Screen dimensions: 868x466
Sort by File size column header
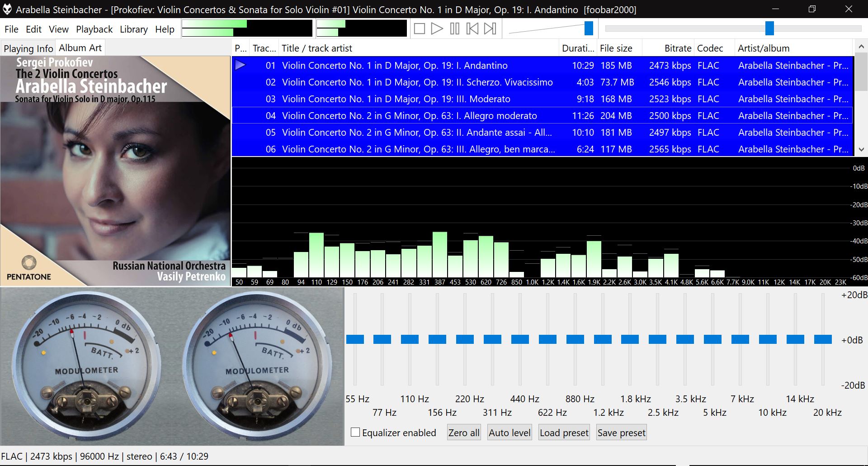619,48
